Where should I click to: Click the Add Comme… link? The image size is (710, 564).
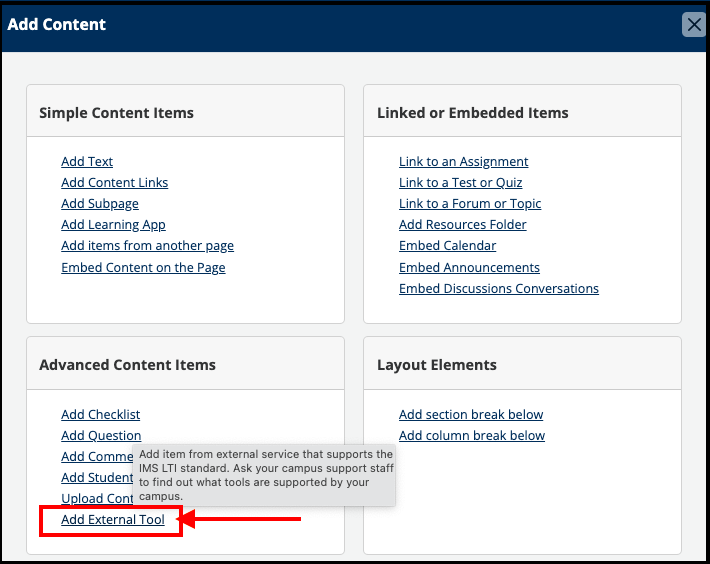(x=97, y=456)
